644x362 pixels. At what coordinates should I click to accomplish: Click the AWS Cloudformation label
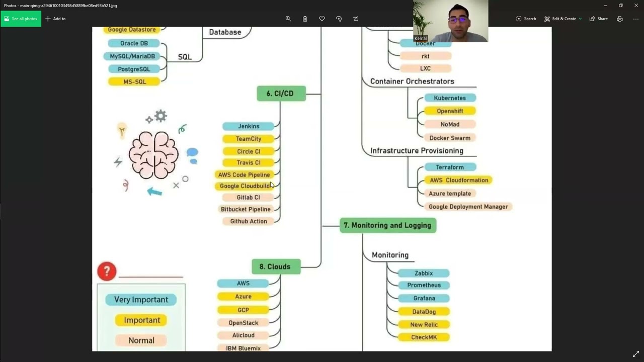coord(458,180)
